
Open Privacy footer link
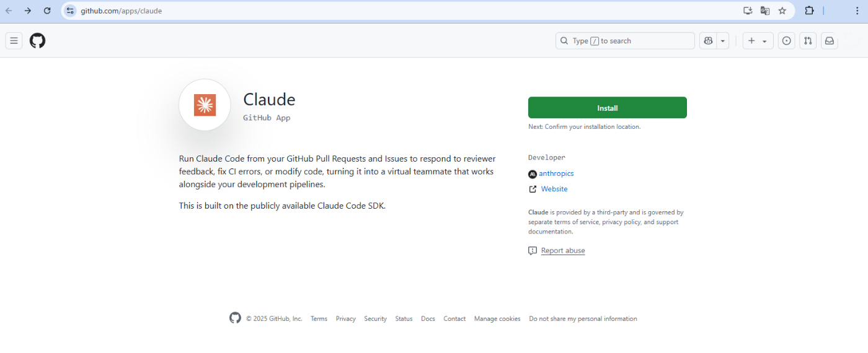pos(346,319)
